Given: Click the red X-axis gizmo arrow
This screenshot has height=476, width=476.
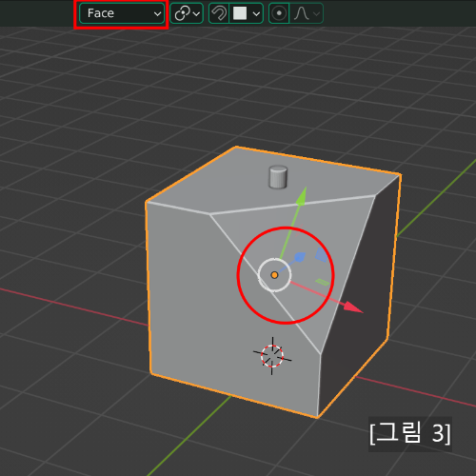Looking at the screenshot, I should tap(353, 307).
